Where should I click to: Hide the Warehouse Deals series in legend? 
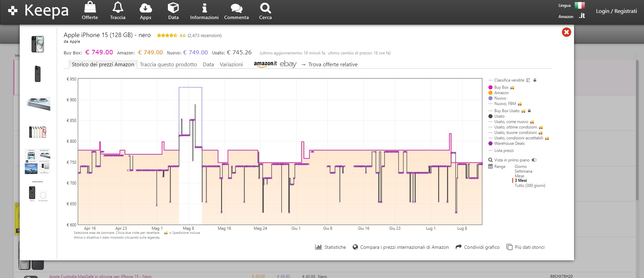point(509,143)
